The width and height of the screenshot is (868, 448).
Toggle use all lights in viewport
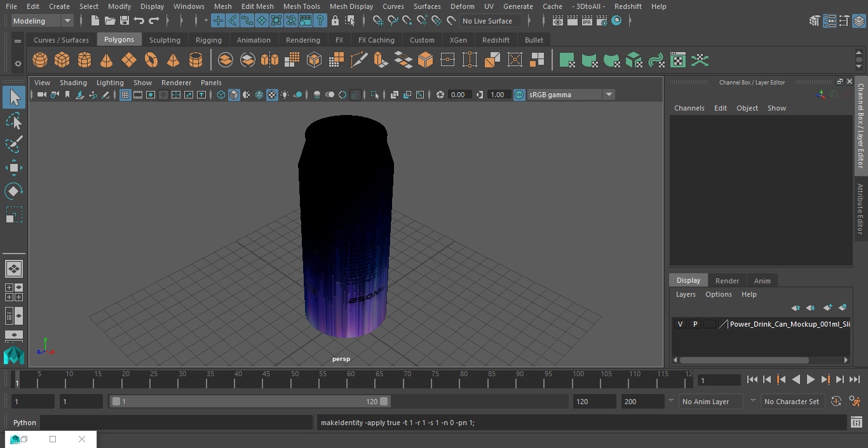tap(285, 95)
